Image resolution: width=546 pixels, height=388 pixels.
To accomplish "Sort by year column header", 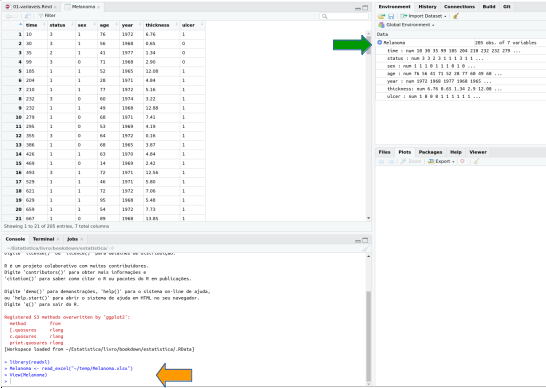I will [132, 25].
